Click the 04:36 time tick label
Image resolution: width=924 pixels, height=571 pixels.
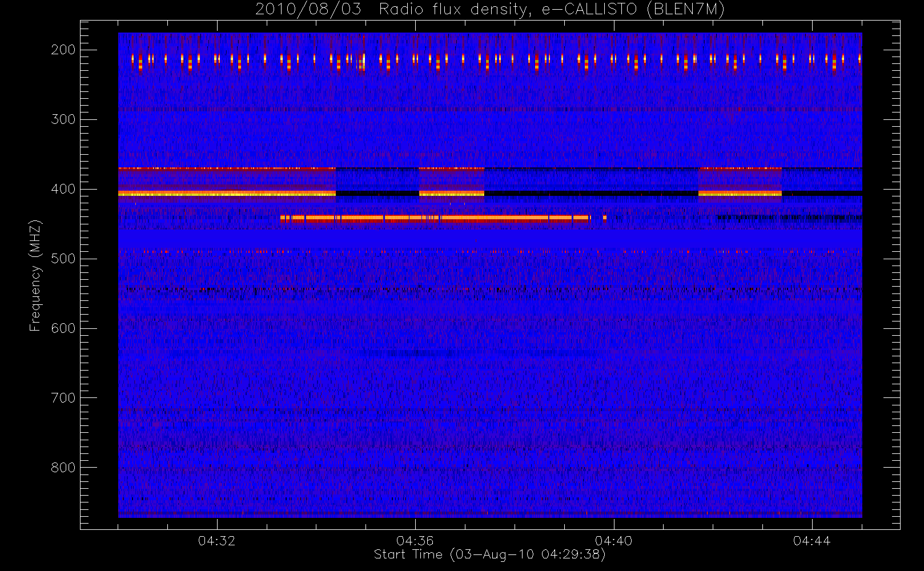tap(415, 541)
